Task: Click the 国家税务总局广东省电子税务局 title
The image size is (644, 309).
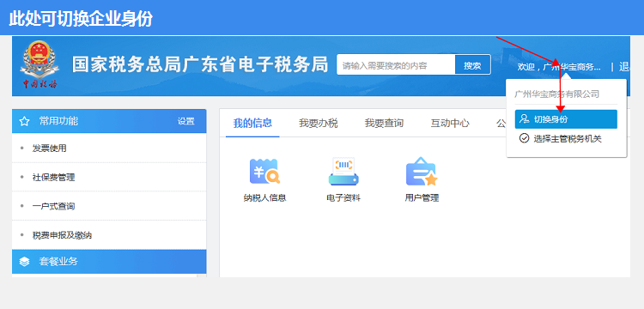Action: point(200,64)
